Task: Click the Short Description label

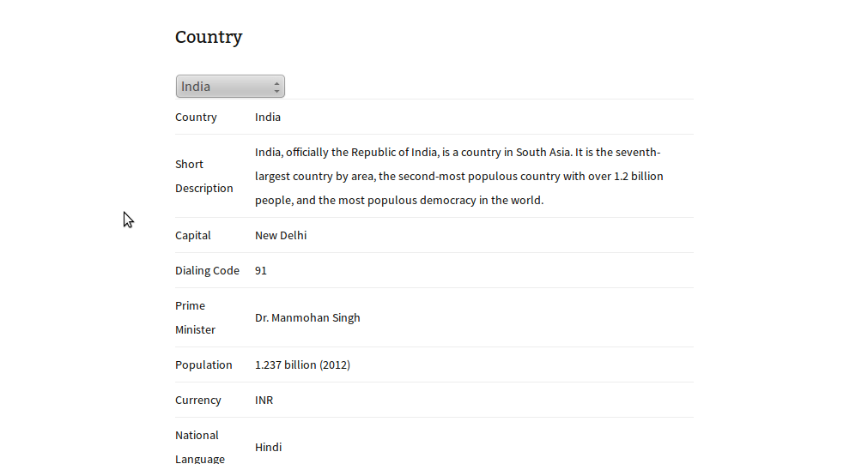Action: click(x=204, y=176)
